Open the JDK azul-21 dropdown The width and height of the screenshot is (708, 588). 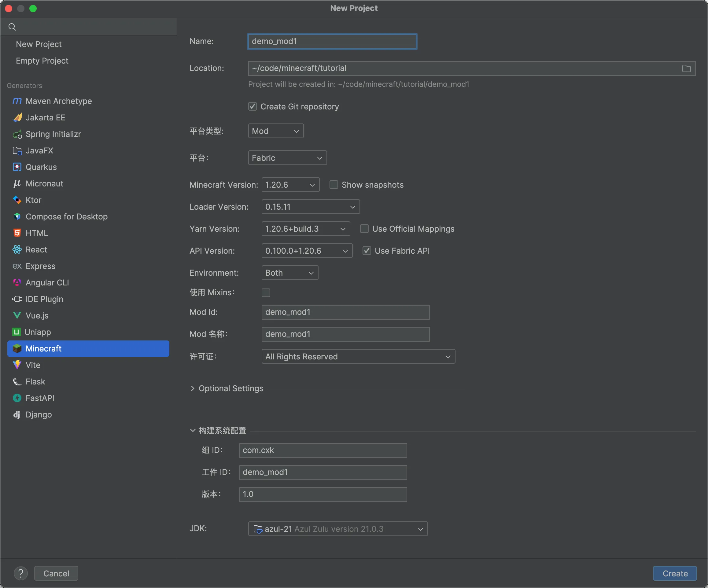(337, 529)
